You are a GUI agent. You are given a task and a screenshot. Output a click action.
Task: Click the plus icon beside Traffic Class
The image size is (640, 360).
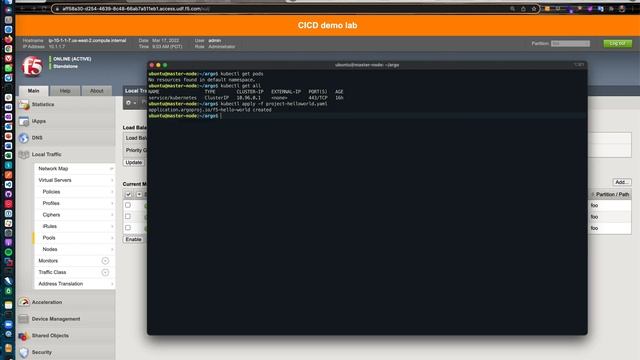point(105,272)
